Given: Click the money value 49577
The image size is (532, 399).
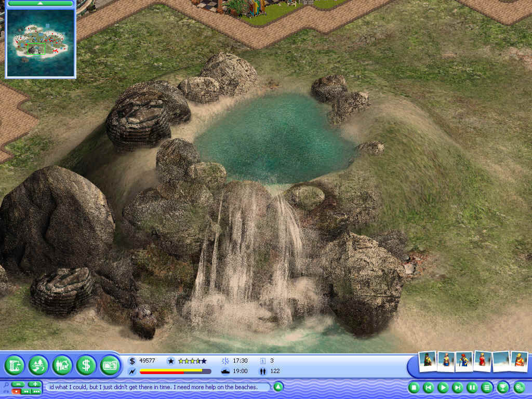Looking at the screenshot, I should coord(147,361).
